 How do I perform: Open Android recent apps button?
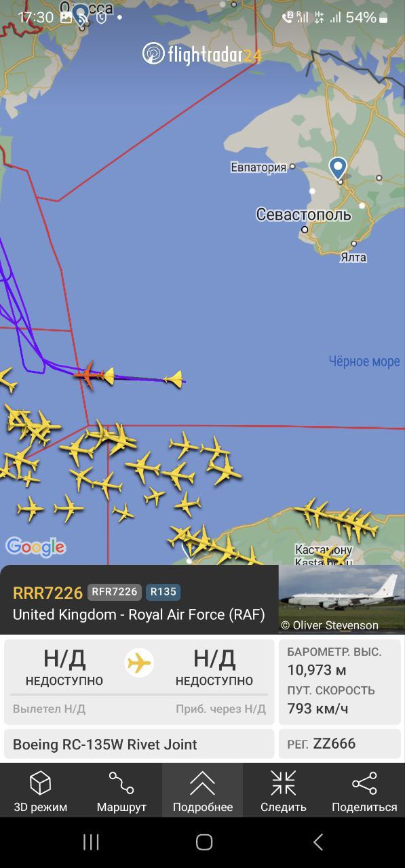[x=91, y=842]
